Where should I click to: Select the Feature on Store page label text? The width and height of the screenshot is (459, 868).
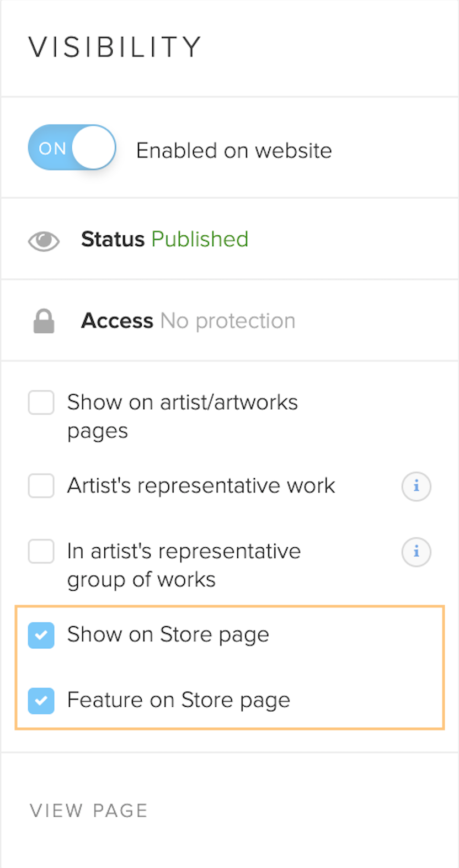click(179, 701)
